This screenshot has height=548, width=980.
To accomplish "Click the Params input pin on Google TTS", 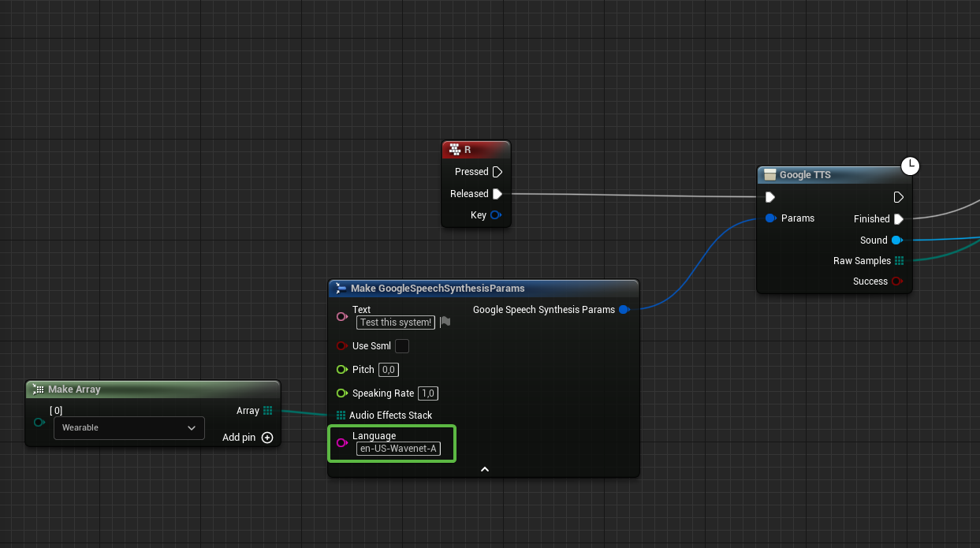I will [x=770, y=218].
